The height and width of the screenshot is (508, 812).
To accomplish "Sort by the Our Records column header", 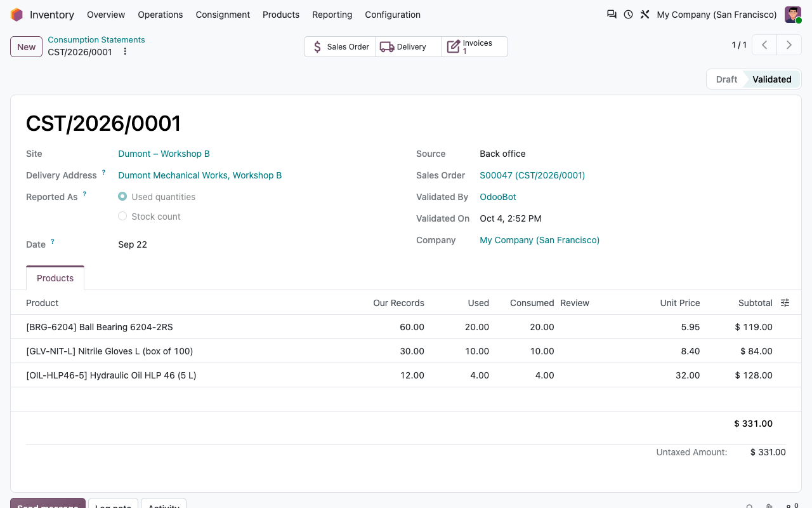I will pos(398,303).
